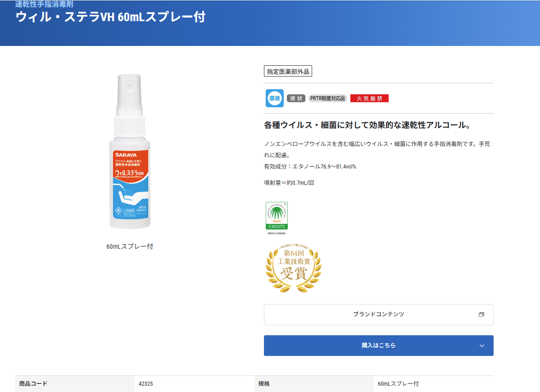Click the blue 原液 icon
Screen dimensions: 540x392
(275, 98)
